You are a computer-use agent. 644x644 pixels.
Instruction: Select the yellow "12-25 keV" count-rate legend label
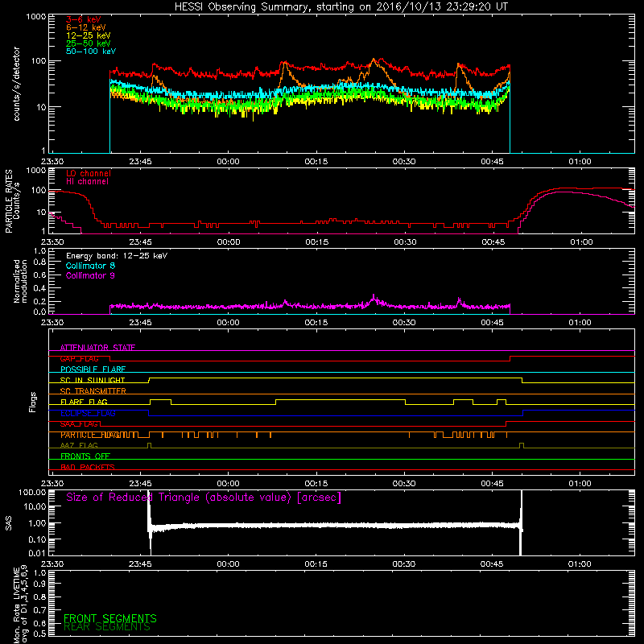tap(89, 35)
